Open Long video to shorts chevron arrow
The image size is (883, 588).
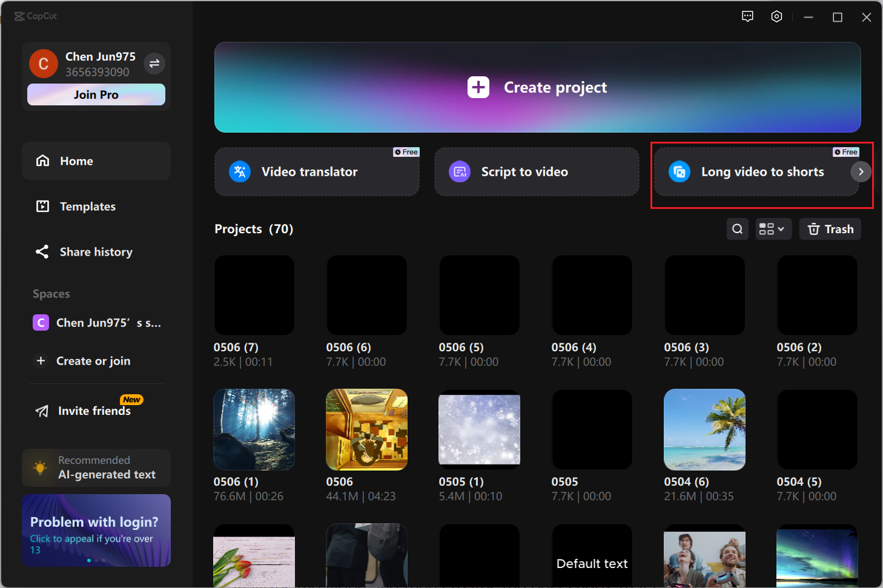coord(861,171)
